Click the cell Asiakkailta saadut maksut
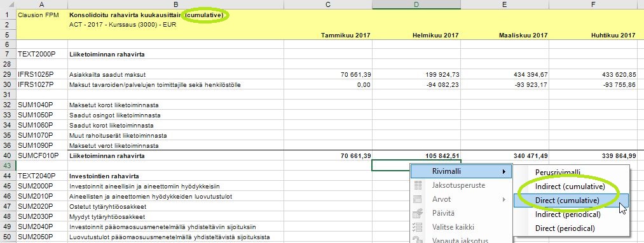The image size is (644, 243). pyautogui.click(x=176, y=75)
